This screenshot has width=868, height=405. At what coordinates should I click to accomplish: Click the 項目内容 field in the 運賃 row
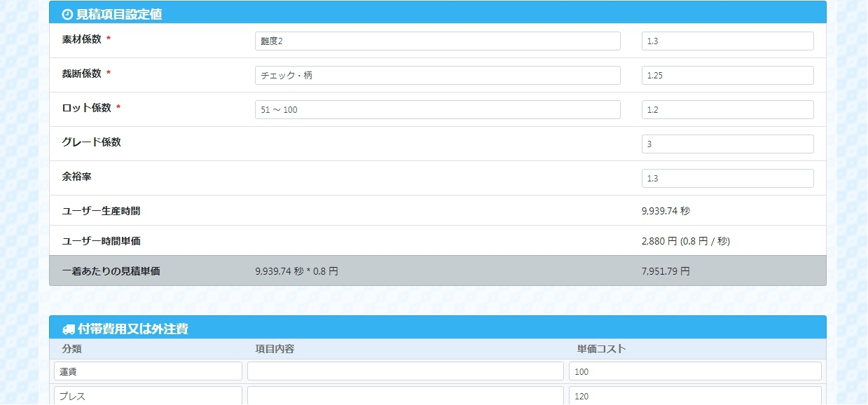pyautogui.click(x=405, y=371)
